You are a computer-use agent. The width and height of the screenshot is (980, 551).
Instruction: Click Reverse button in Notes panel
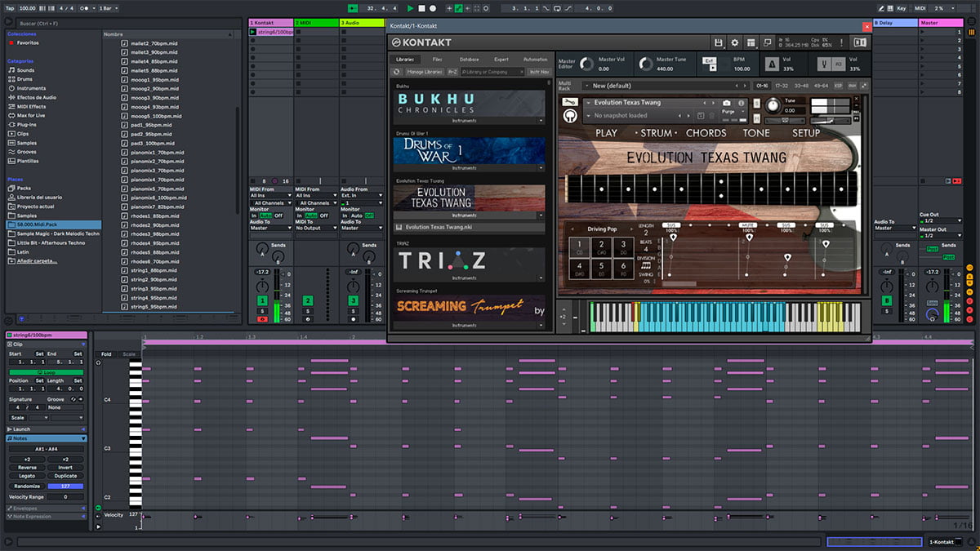27,468
